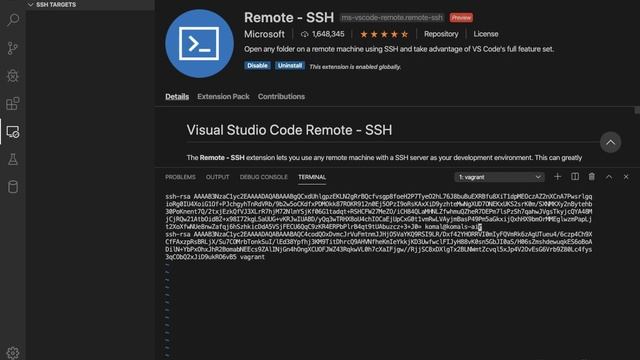
Task: Click the Preview badge
Action: (461, 18)
